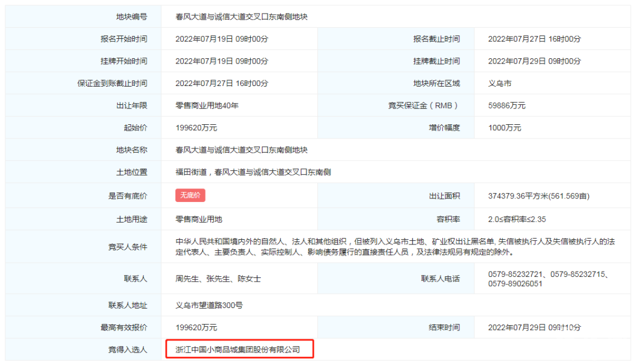Click the 增价幅度 value 1000万元
The width and height of the screenshot is (636, 364).
pyautogui.click(x=505, y=128)
